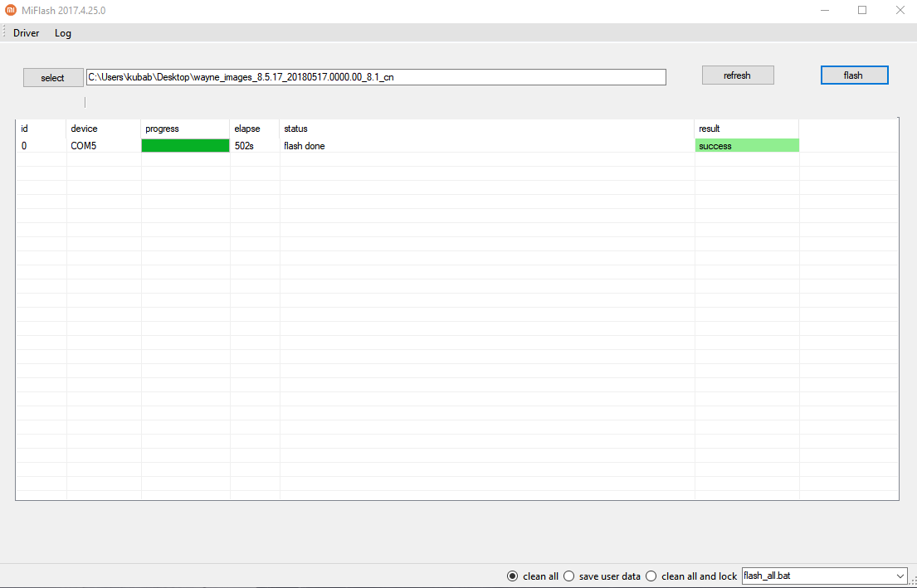Click the id column header
917x588 pixels.
pyautogui.click(x=25, y=129)
